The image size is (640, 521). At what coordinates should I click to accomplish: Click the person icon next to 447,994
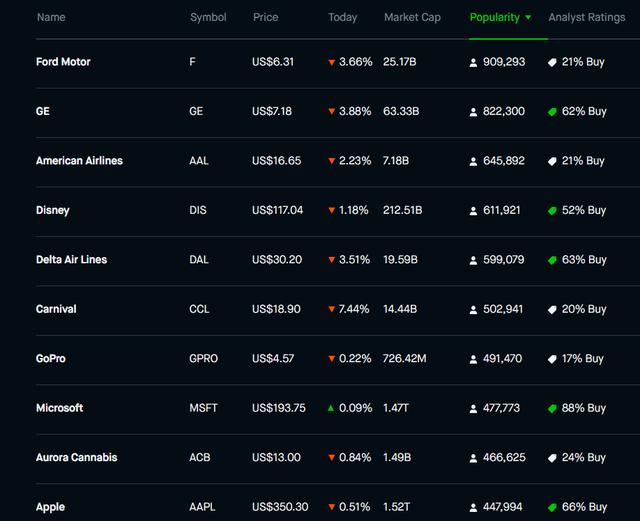click(x=473, y=508)
